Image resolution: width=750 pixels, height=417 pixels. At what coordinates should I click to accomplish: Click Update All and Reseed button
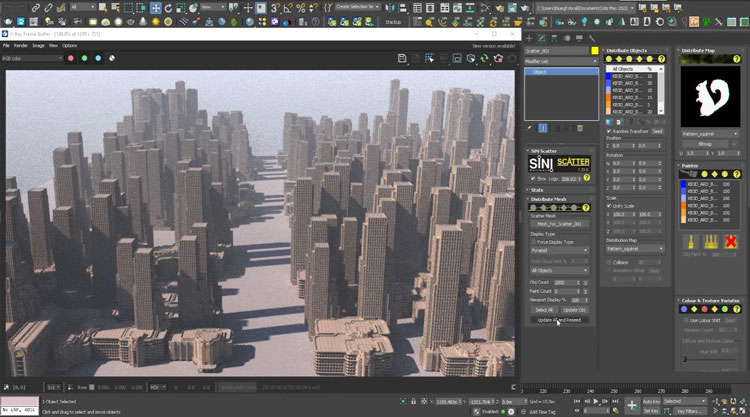point(559,320)
